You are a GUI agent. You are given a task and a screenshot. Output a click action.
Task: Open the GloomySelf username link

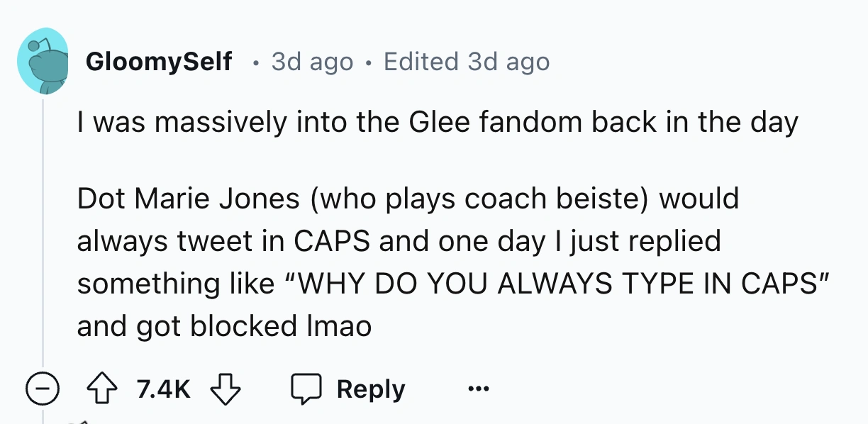coord(158,62)
